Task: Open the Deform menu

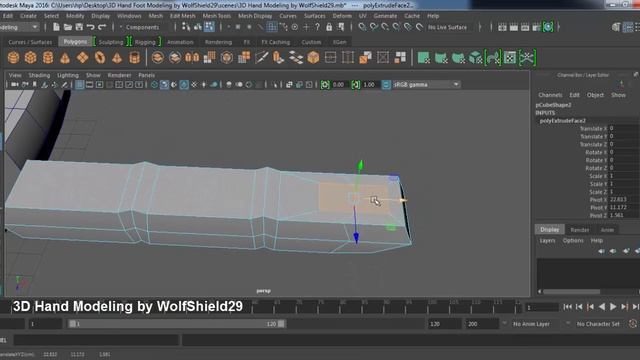Action: point(342,16)
